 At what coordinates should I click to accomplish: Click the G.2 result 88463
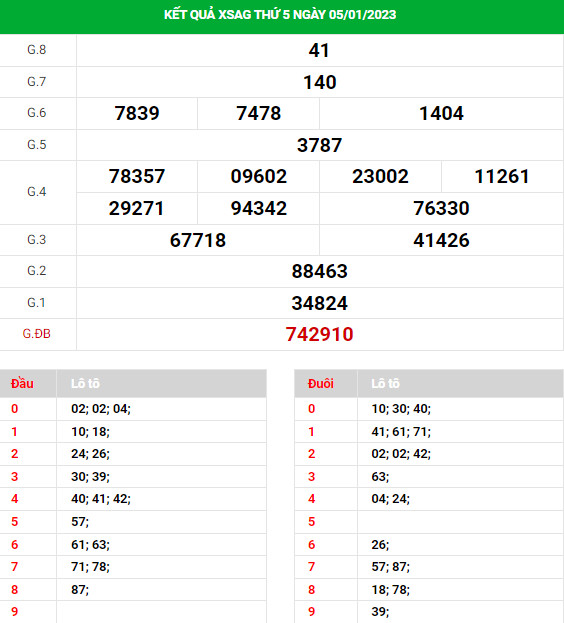(x=319, y=271)
